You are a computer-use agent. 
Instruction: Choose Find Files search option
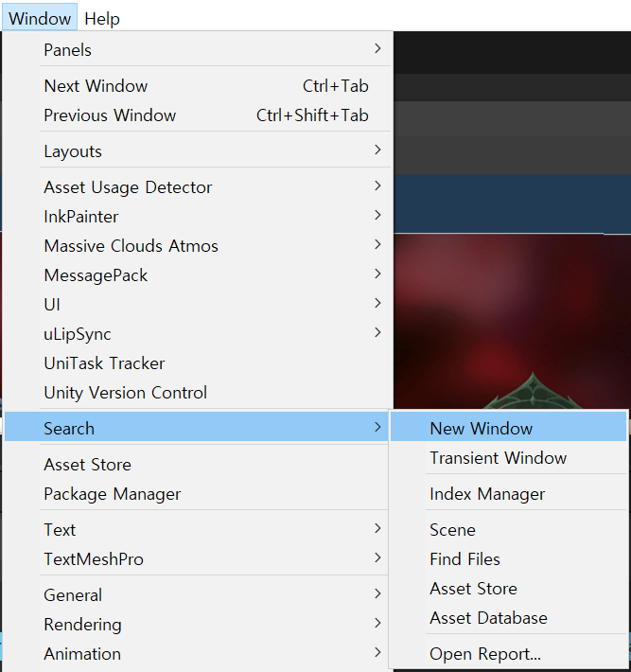(508, 558)
